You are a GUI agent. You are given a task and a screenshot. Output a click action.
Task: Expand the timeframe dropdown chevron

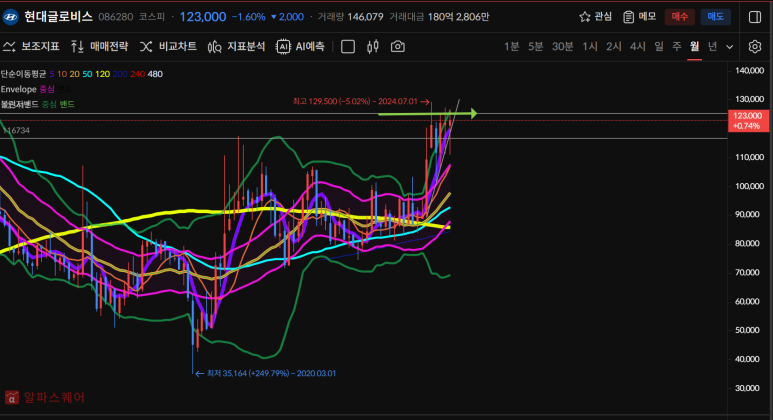tap(730, 47)
